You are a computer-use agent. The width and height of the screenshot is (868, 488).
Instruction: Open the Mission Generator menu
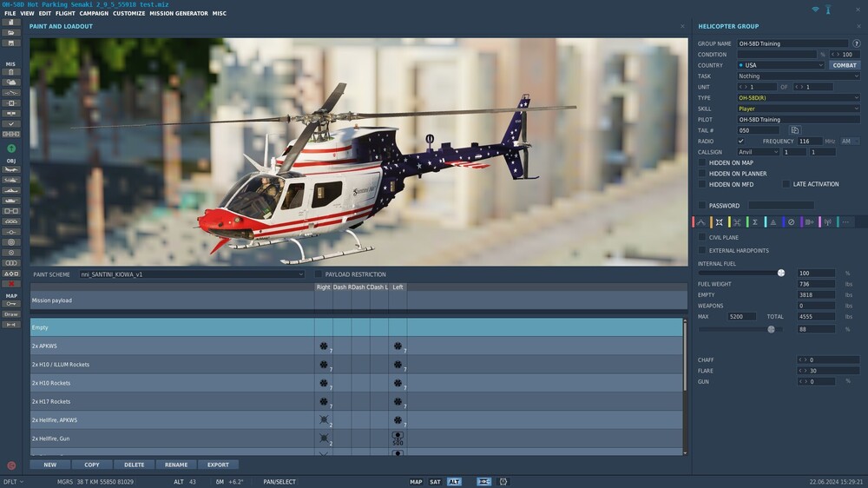[x=178, y=14]
